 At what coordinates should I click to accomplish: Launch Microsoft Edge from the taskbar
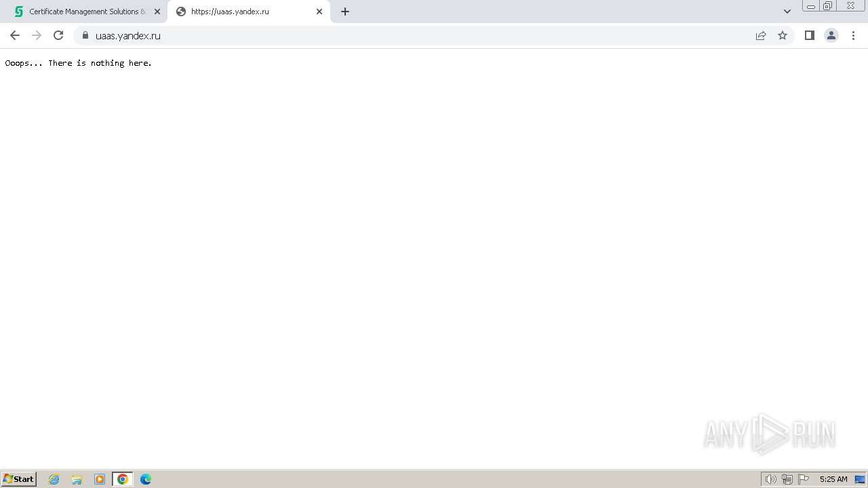(146, 479)
